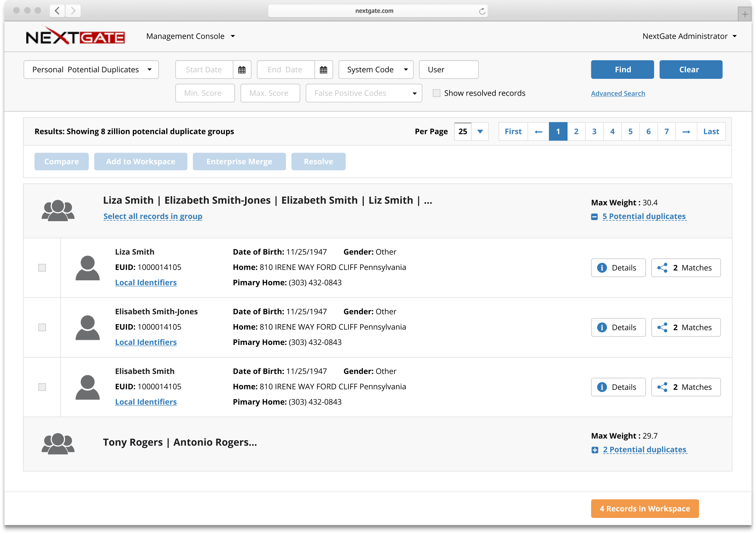
Task: Click Select all records in group
Action: 153,216
